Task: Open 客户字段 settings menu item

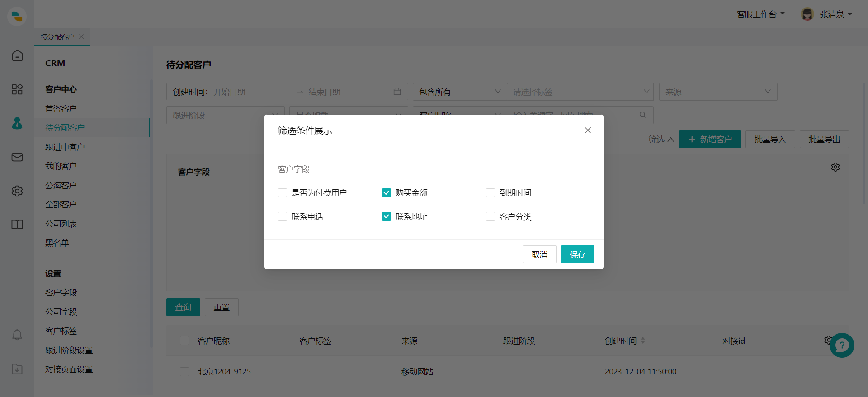Action: click(x=61, y=292)
